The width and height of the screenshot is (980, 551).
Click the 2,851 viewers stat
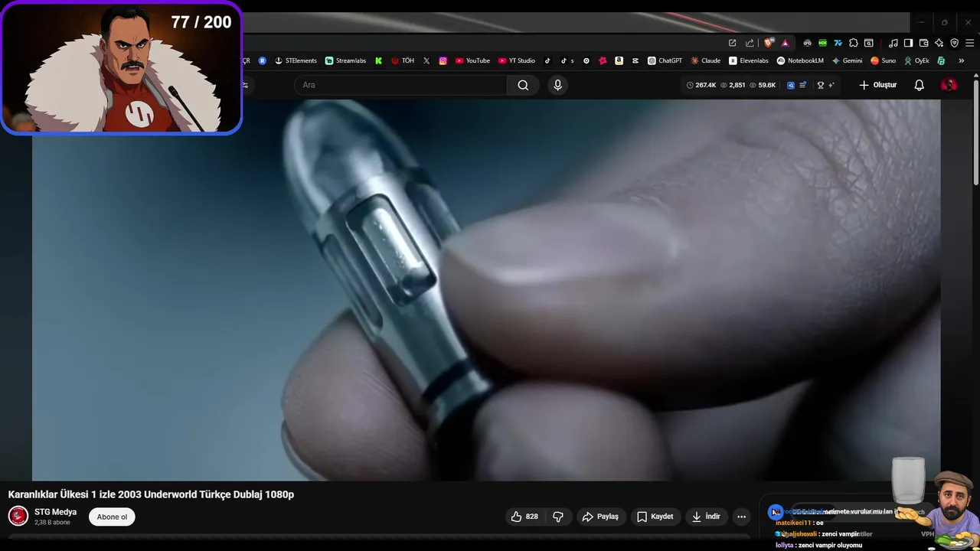point(733,85)
